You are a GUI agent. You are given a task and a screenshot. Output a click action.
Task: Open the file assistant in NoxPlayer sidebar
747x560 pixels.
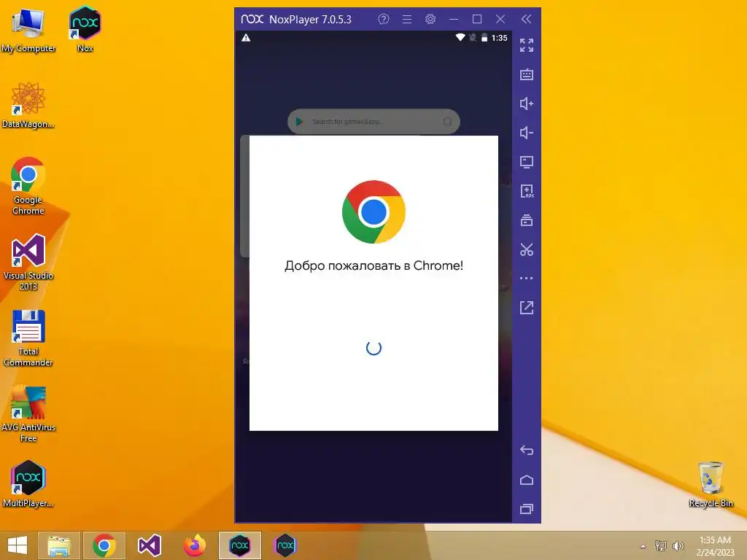(x=527, y=220)
